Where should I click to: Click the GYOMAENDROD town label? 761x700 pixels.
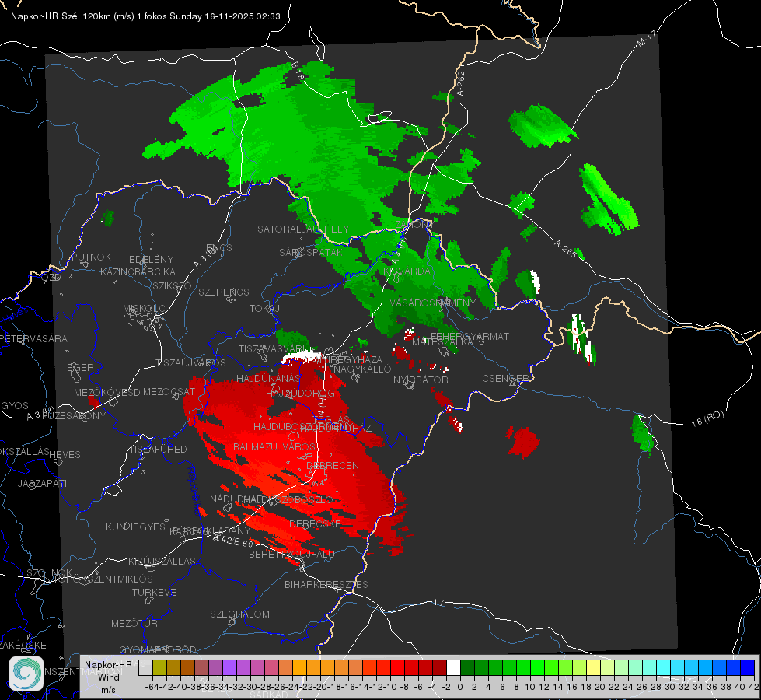pos(158,649)
